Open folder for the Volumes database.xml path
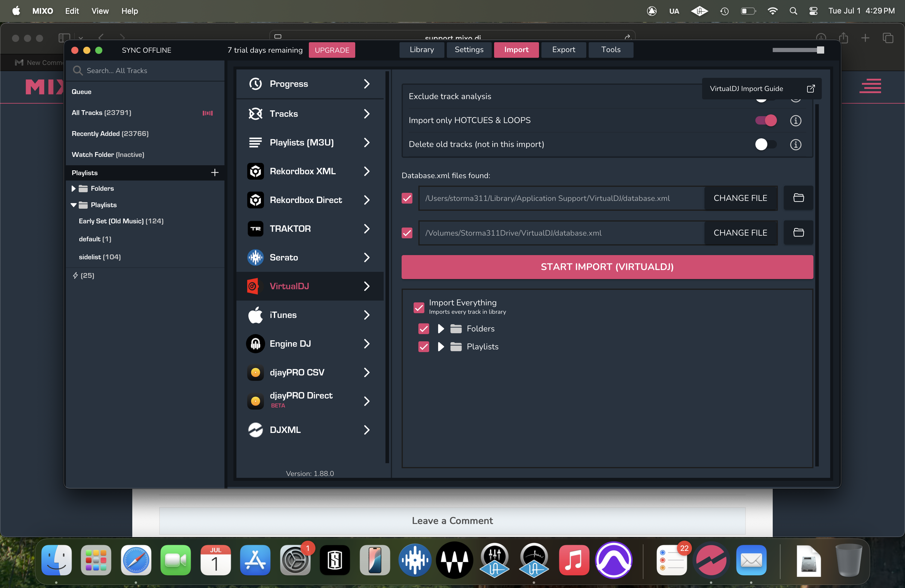The height and width of the screenshot is (588, 905). pos(798,232)
